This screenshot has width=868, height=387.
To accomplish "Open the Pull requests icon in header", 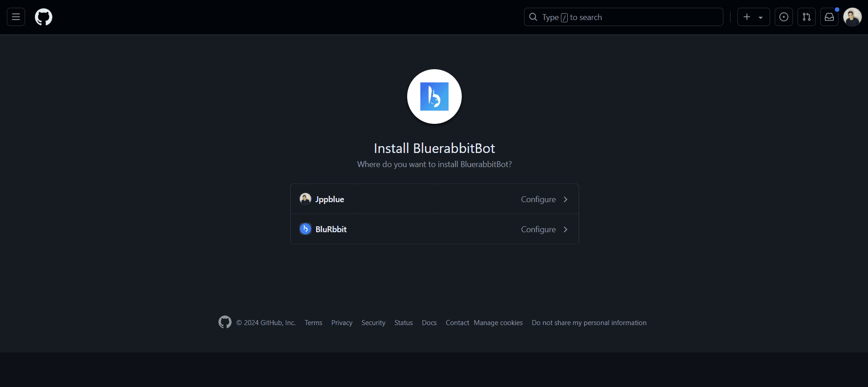I will pos(806,17).
